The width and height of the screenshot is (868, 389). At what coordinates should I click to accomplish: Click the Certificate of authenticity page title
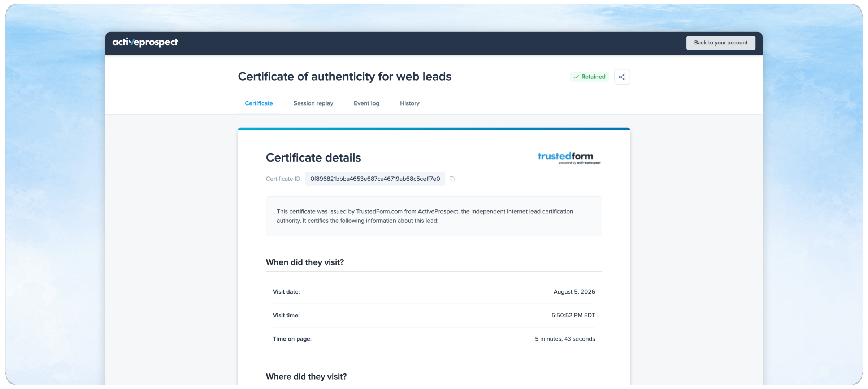click(x=344, y=77)
